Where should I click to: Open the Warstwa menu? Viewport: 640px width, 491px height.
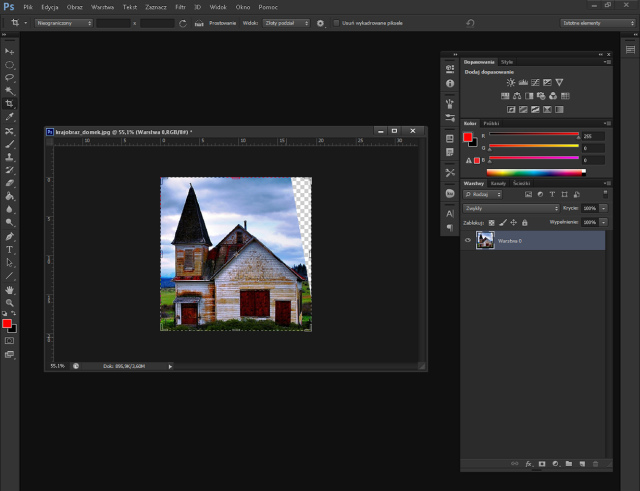click(x=102, y=7)
